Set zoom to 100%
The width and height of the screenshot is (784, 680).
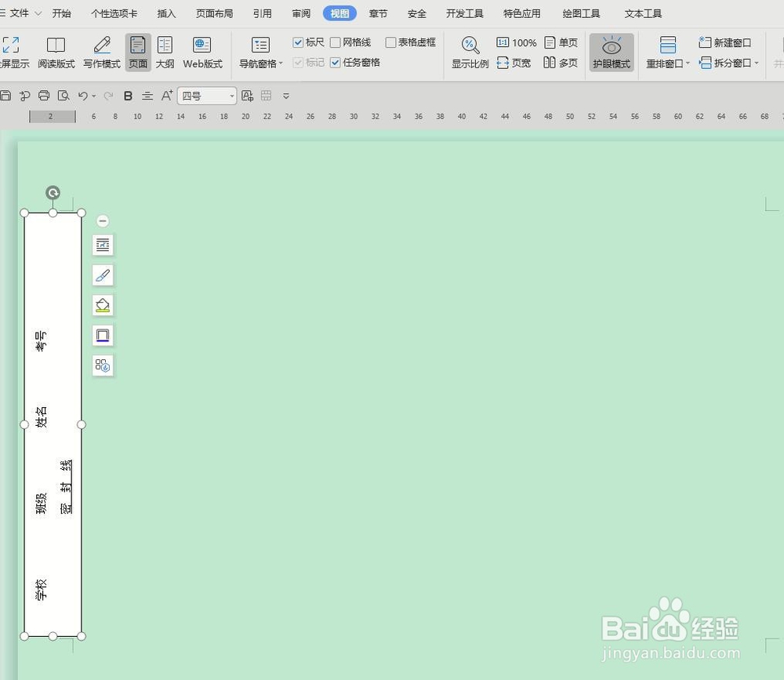[x=517, y=42]
